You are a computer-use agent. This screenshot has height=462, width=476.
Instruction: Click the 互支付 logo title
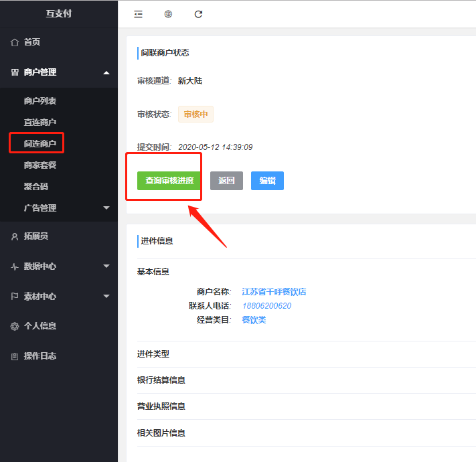(59, 13)
